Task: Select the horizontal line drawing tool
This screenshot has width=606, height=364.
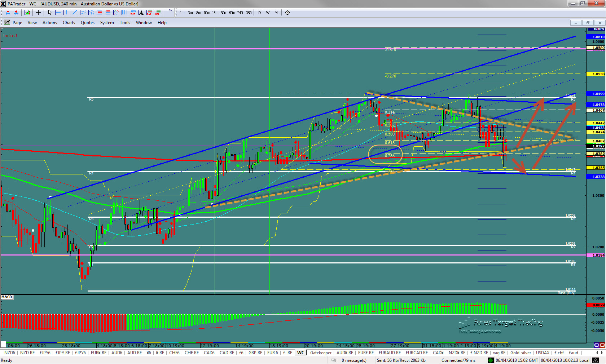Action: click(58, 13)
